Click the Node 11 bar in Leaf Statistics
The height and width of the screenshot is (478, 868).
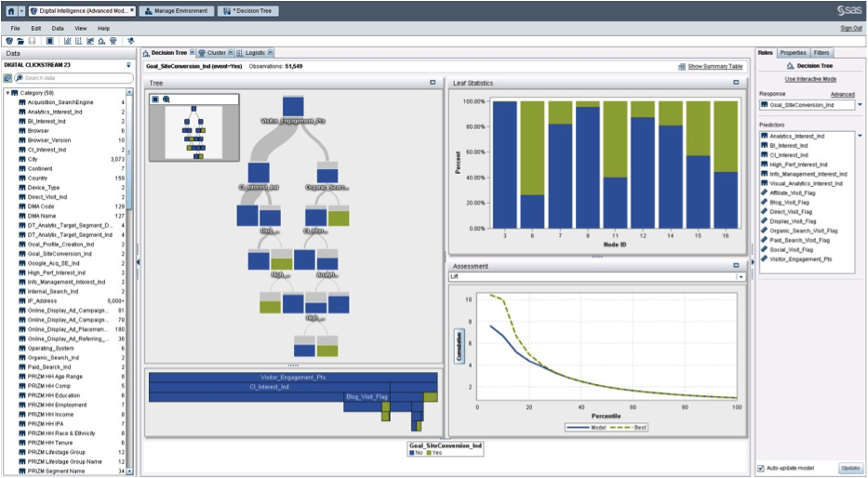[x=615, y=165]
